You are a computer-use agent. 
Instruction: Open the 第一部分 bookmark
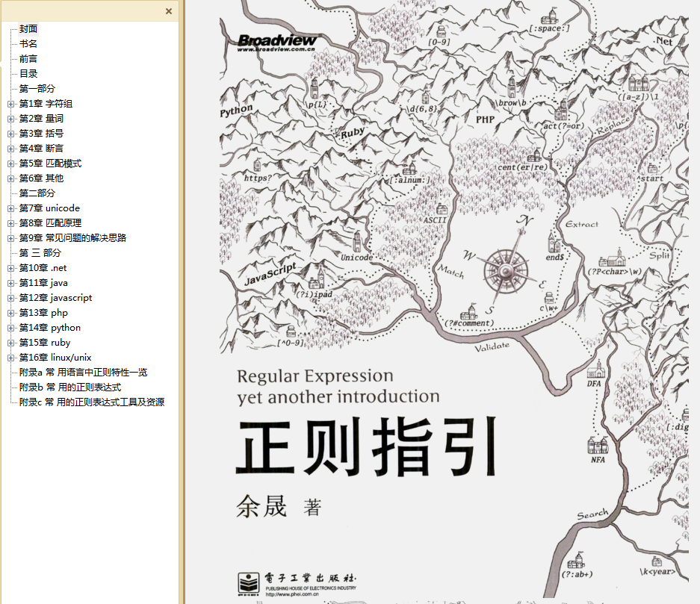37,89
